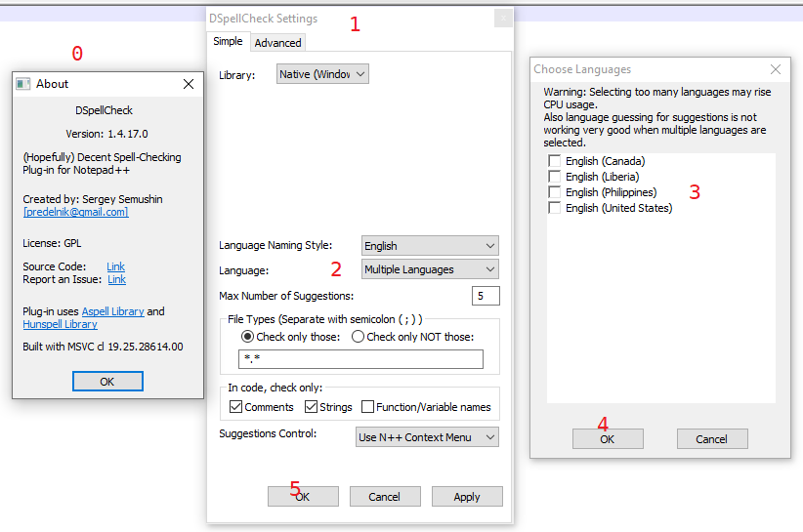
Task: Click Cancel in Choose Languages dialog
Action: [712, 439]
